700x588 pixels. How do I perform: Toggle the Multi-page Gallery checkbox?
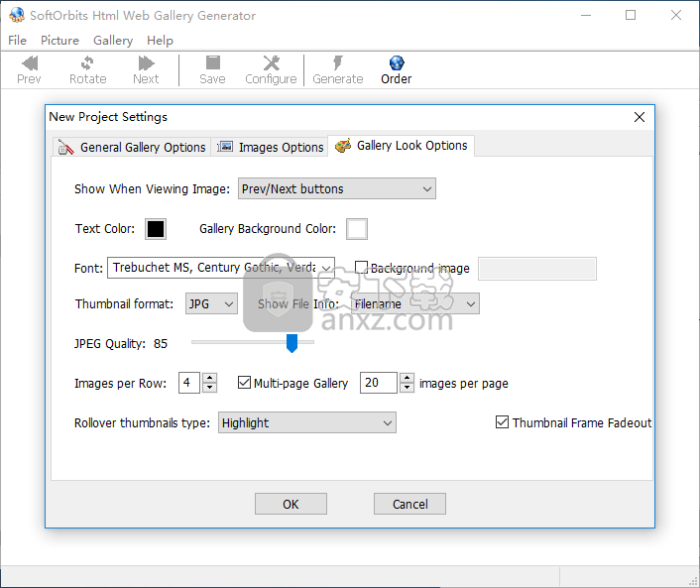[x=244, y=382]
